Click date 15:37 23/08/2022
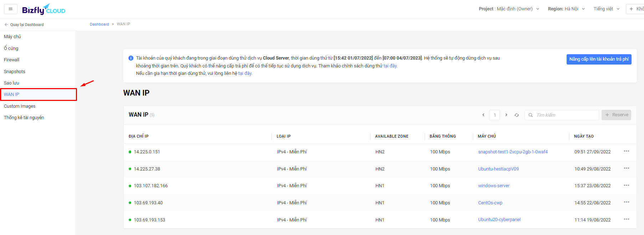 pos(592,186)
